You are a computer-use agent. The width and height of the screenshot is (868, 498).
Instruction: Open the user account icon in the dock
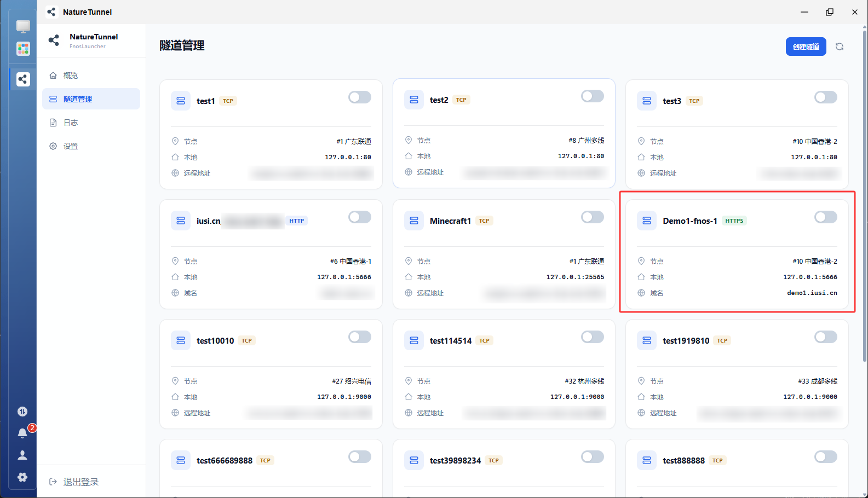click(22, 455)
